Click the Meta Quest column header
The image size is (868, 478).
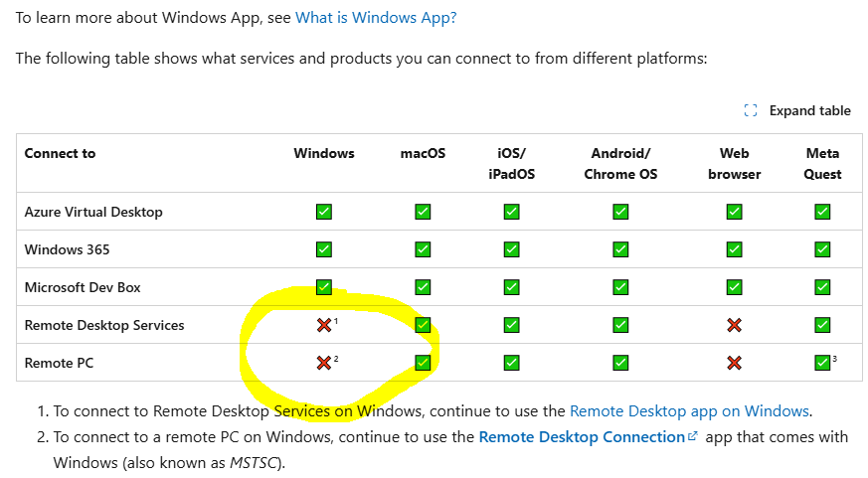pyautogui.click(x=822, y=164)
